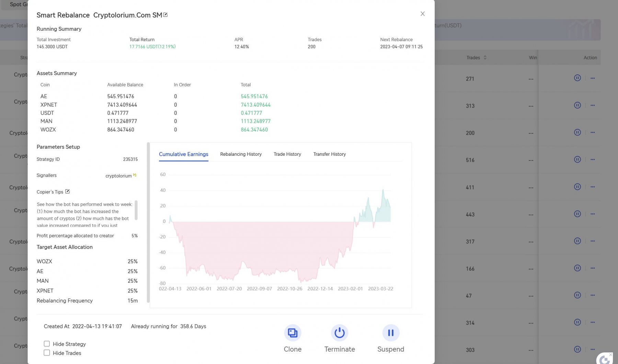
Task: Click signaller badge next to cryptolorium
Action: coord(135,175)
